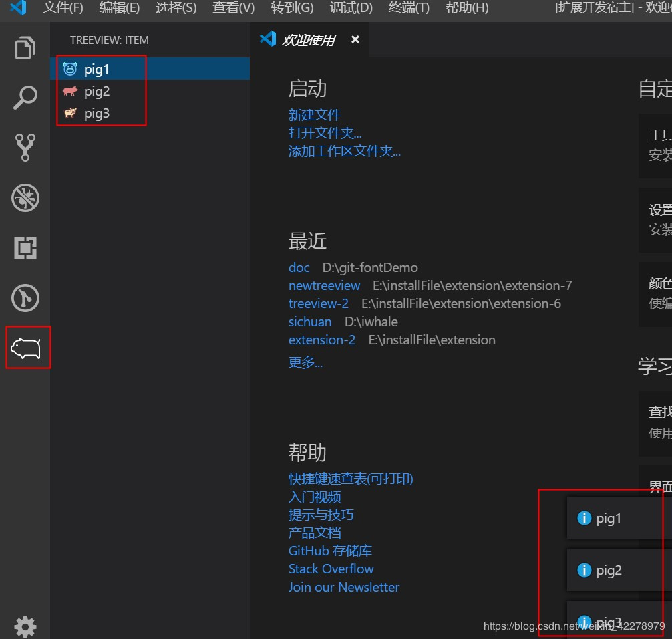This screenshot has width=672, height=639.
Task: Open the Debug view icon
Action: pos(25,198)
